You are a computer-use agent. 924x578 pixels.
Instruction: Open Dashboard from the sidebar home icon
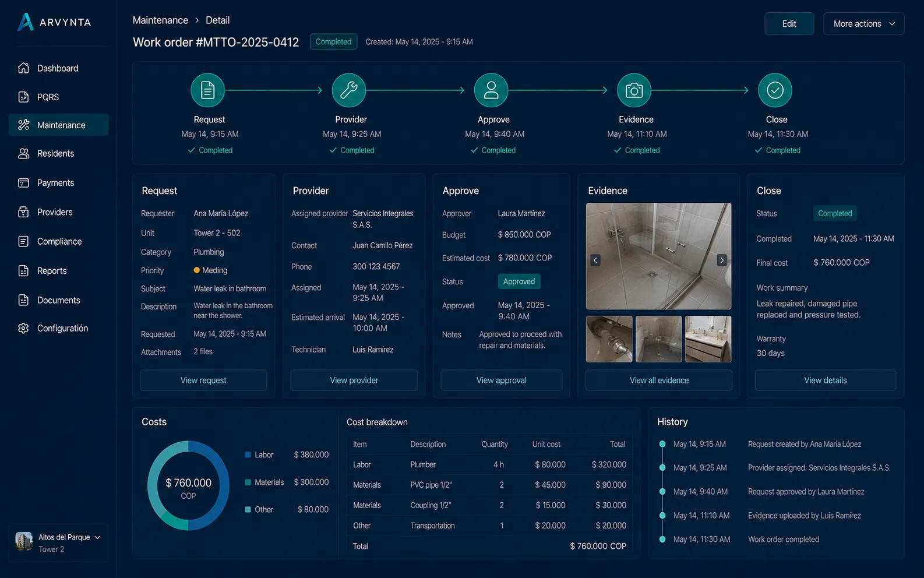[x=23, y=68]
